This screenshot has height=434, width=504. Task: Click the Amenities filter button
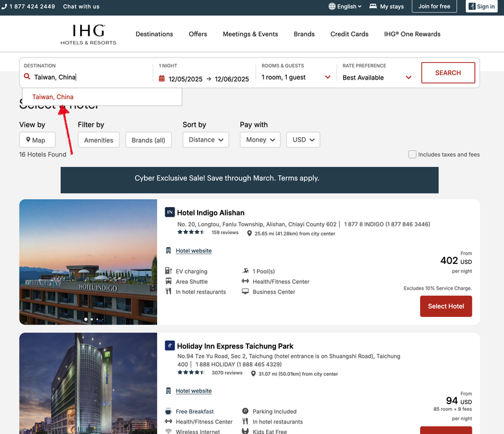(x=99, y=140)
